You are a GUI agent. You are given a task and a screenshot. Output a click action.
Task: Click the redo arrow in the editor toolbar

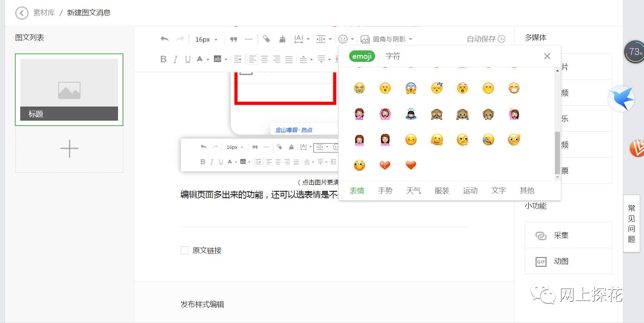point(180,39)
